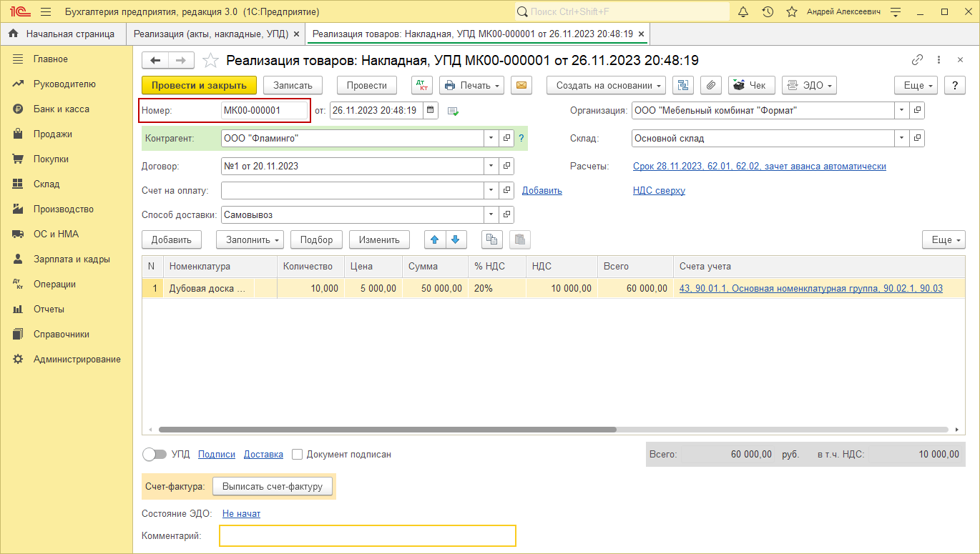Show Дт/Кт postings icon in toolbar
Image resolution: width=980 pixels, height=554 pixels.
pyautogui.click(x=422, y=85)
